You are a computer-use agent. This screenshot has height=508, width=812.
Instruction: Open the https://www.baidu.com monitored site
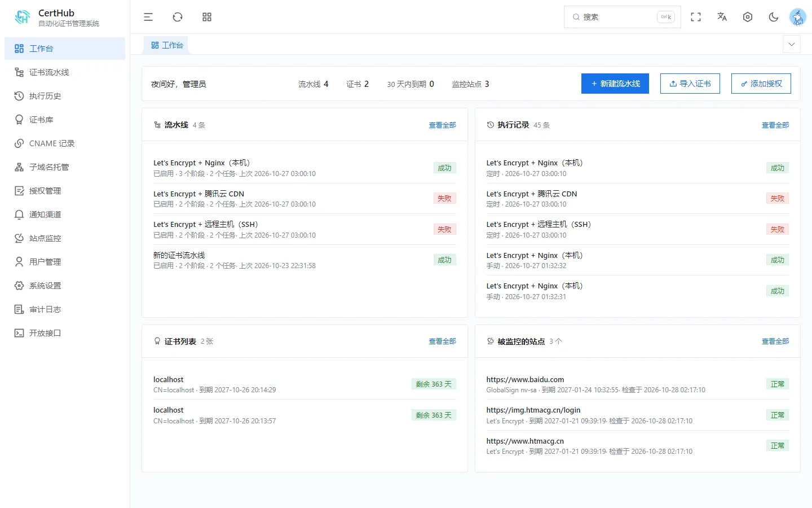point(638,384)
